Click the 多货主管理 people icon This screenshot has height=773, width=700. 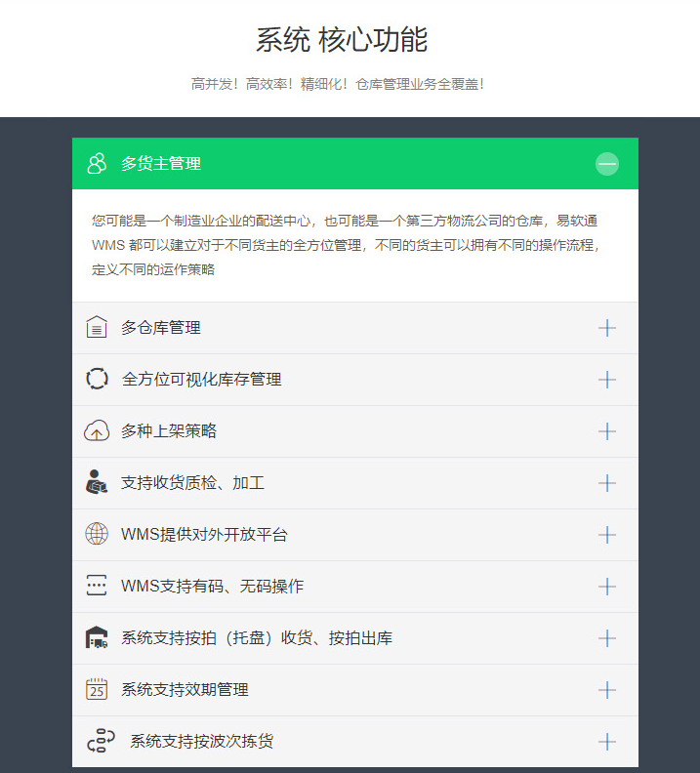click(97, 164)
